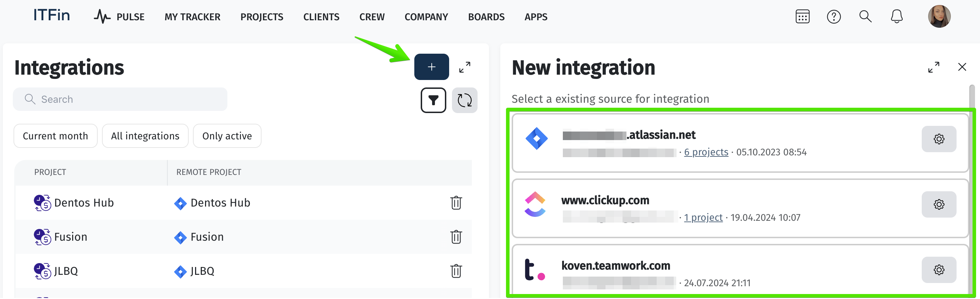Select JLBQ project name
The width and height of the screenshot is (980, 299).
click(x=66, y=271)
